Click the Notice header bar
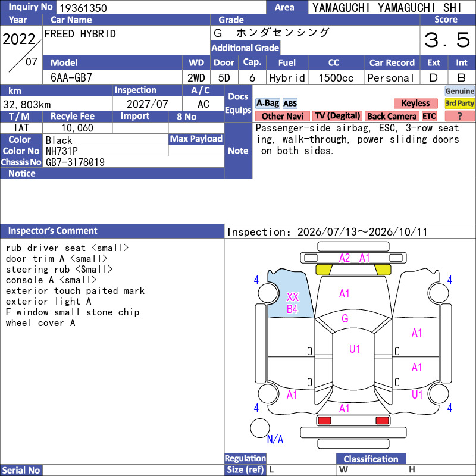The height and width of the screenshot is (476, 476). (112, 173)
